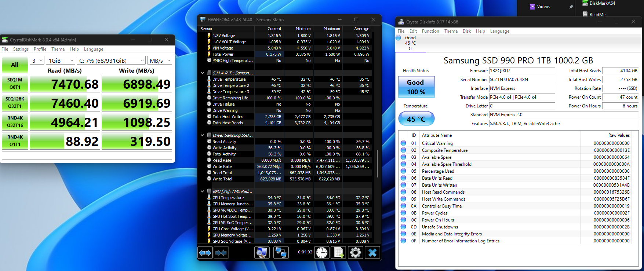
Task: Click the Serial Number field in CrystalDiskInfo
Action: point(522,80)
